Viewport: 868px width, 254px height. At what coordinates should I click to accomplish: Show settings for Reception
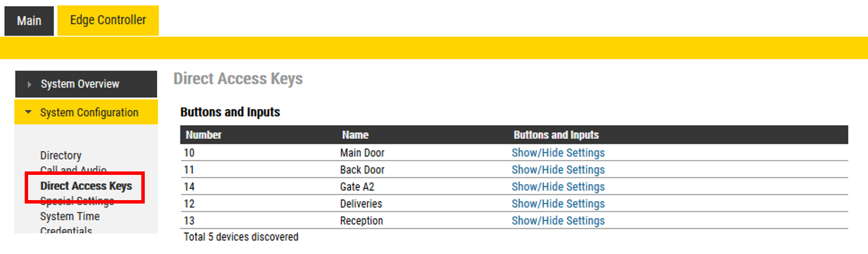coord(558,221)
